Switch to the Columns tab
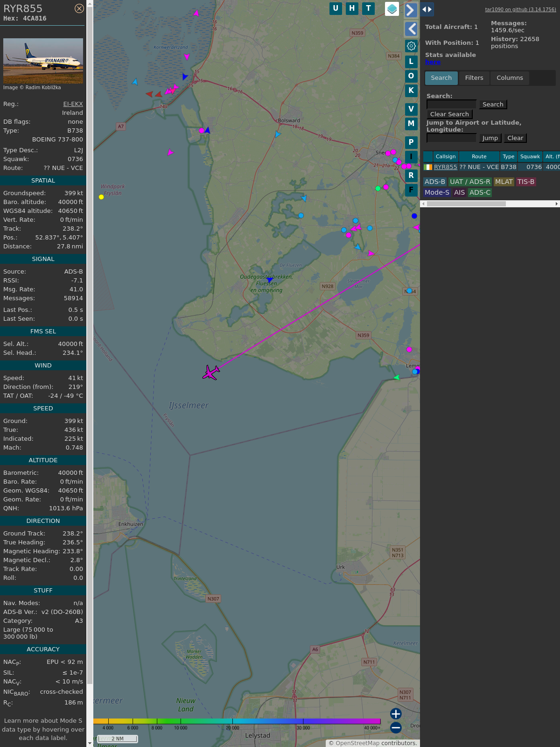Screen dimensions: 560x747 (510, 78)
